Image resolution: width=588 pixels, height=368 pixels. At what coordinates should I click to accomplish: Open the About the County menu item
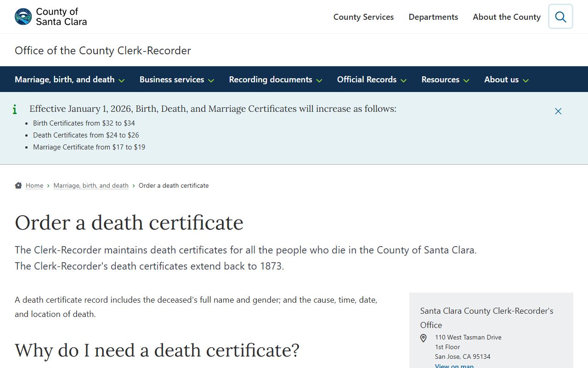(507, 17)
